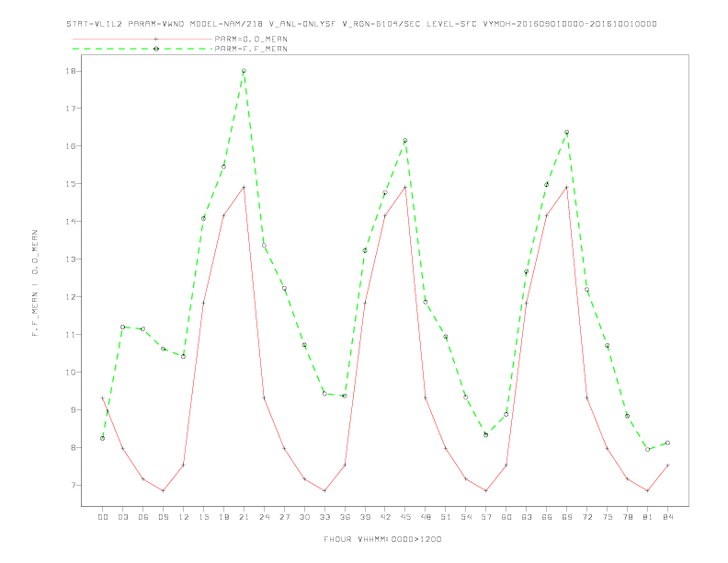The image size is (728, 563).
Task: Click the x-axis forecast hour label 21
Action: pyautogui.click(x=244, y=517)
